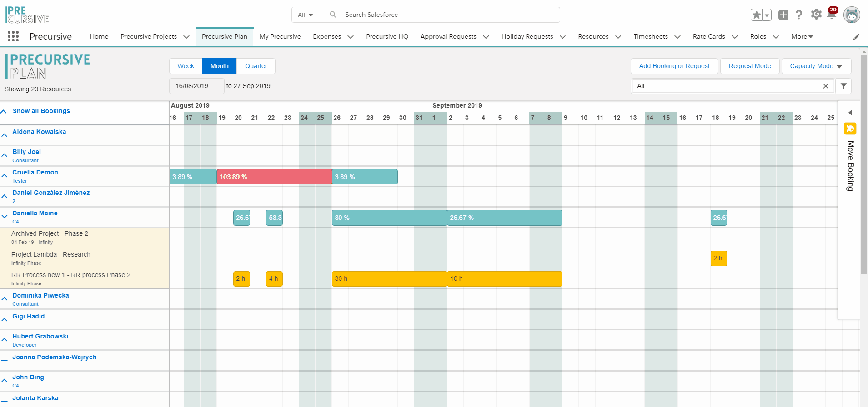The height and width of the screenshot is (407, 868).
Task: Toggle the Show all Bookings chevron
Action: click(x=4, y=111)
